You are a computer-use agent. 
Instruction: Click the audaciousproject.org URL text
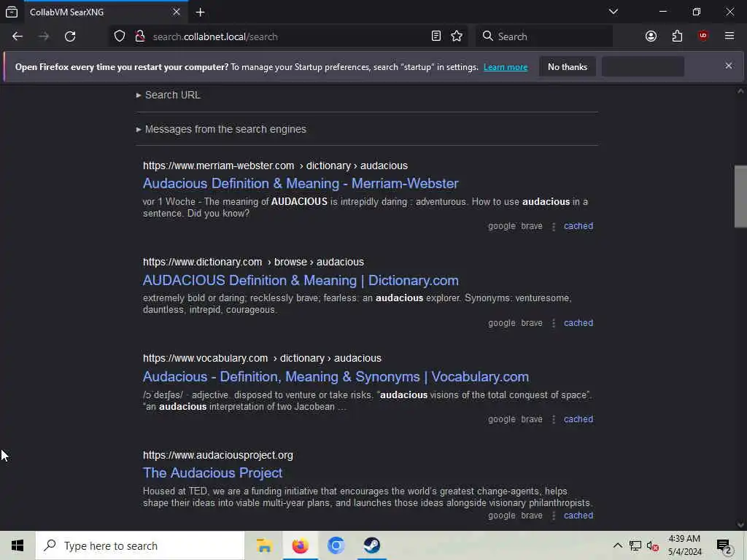tap(217, 455)
